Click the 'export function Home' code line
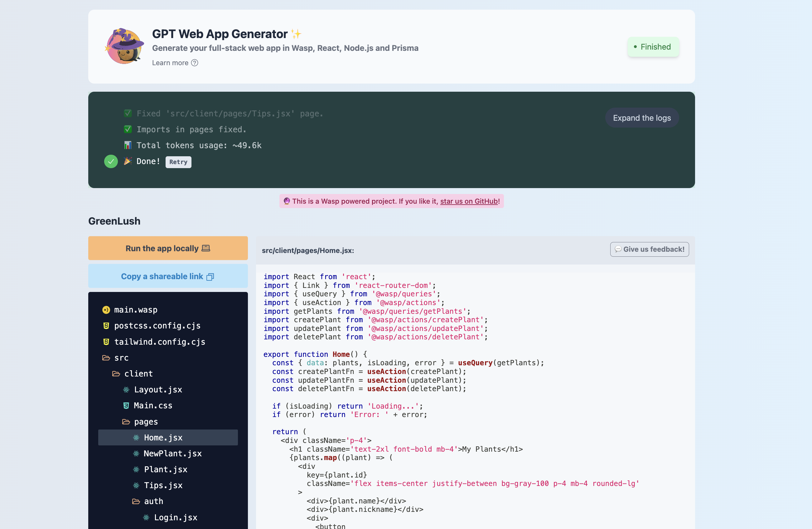 point(315,354)
